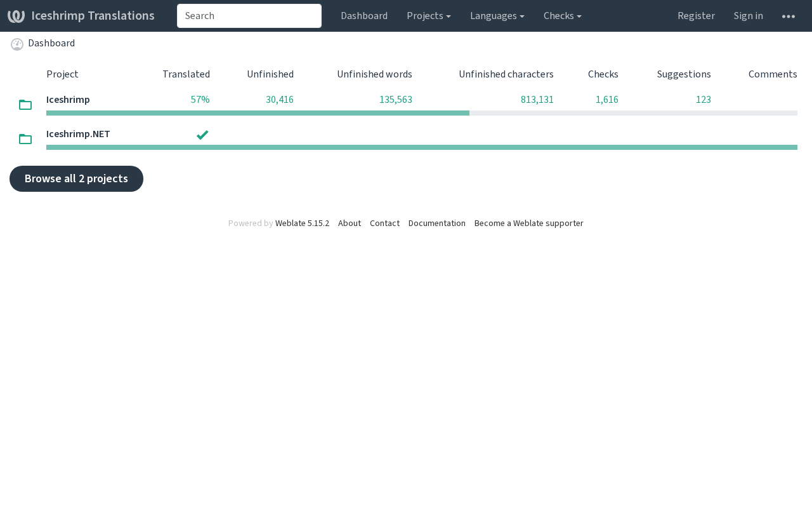The image size is (812, 508).
Task: Expand the Languages dropdown menu
Action: 497,16
